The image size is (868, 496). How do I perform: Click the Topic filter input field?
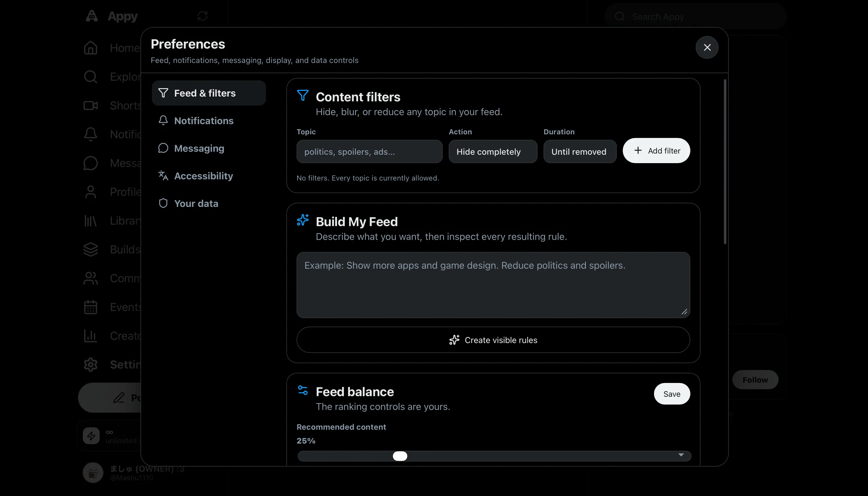[369, 152]
